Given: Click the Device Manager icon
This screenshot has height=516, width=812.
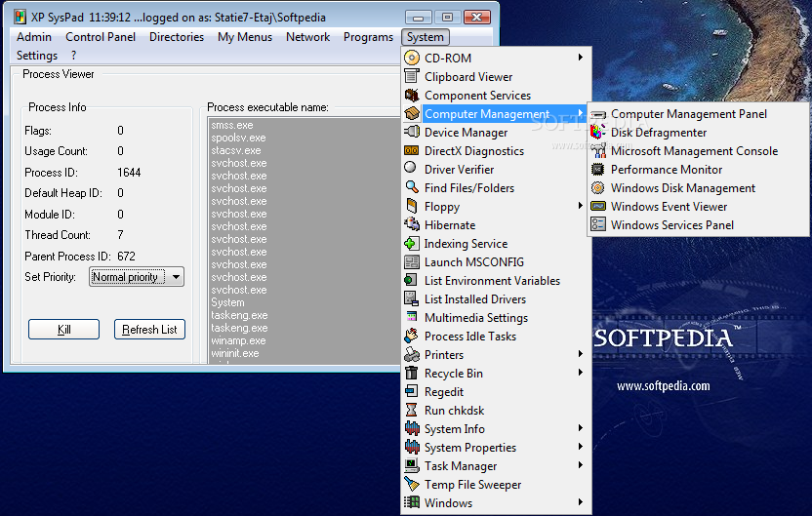Looking at the screenshot, I should (x=412, y=132).
